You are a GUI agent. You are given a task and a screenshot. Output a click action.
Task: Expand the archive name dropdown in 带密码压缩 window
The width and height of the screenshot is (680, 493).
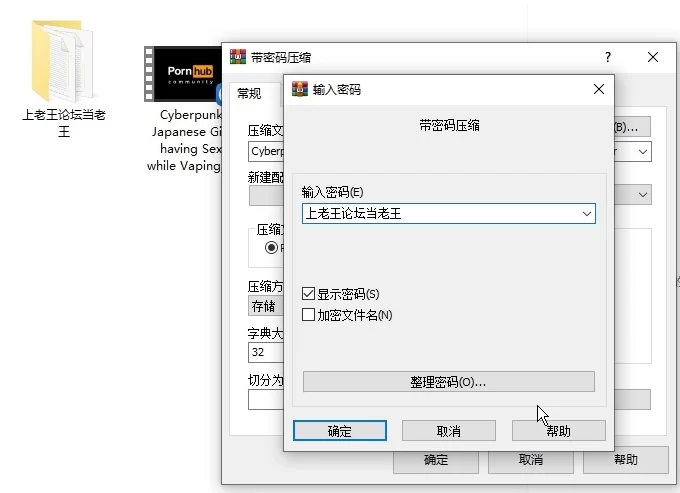(x=643, y=152)
